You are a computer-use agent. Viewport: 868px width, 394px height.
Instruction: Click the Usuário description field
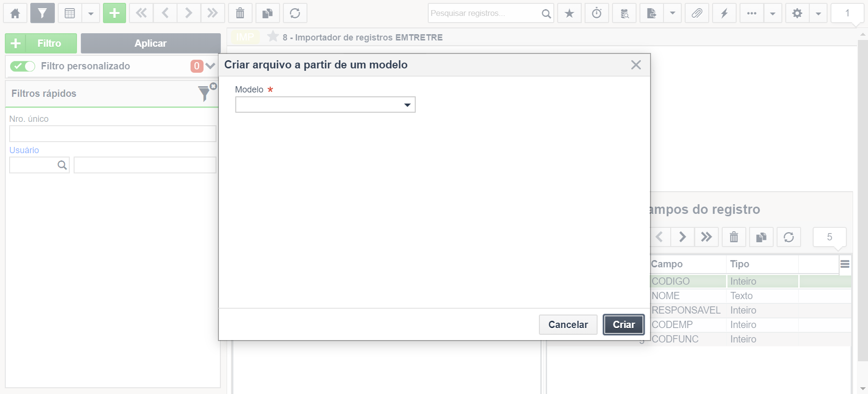145,165
